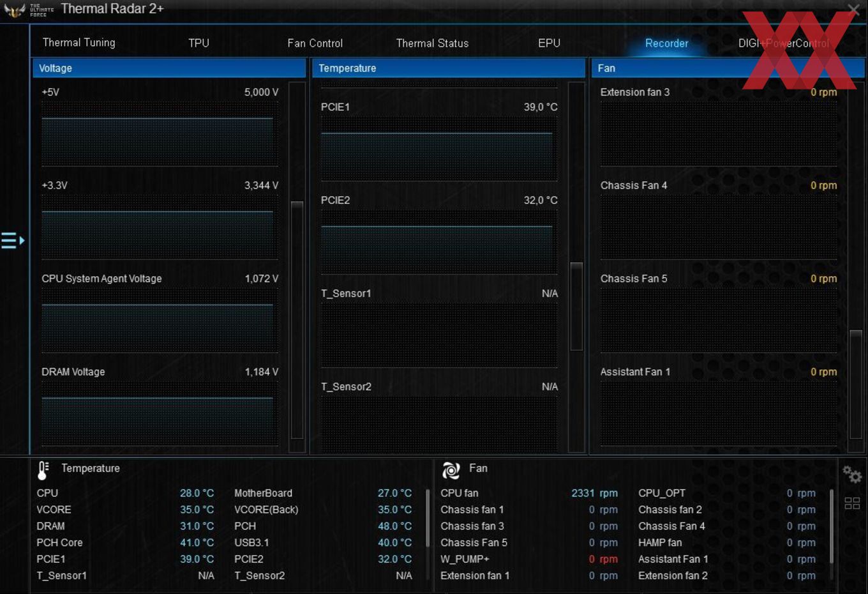The height and width of the screenshot is (594, 868).
Task: Click the settings gears icon
Action: 852,475
